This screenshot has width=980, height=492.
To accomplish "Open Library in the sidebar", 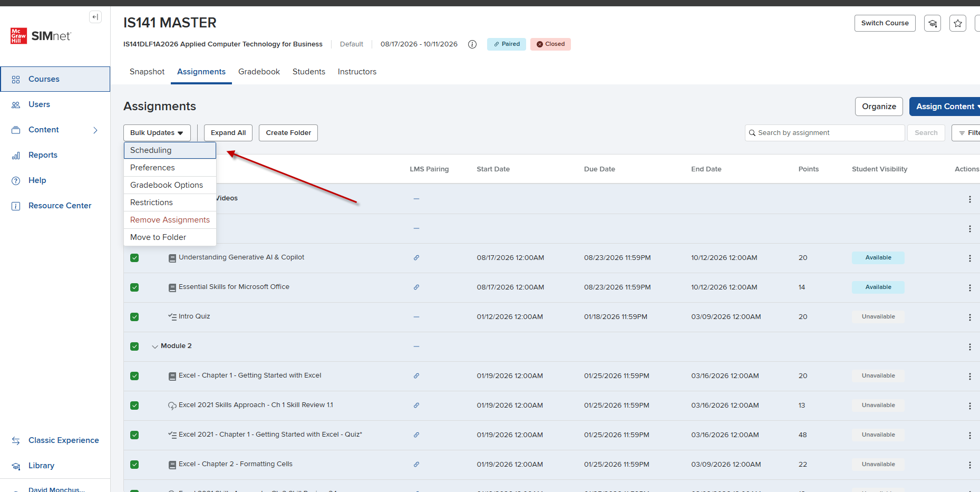I will click(x=55, y=466).
